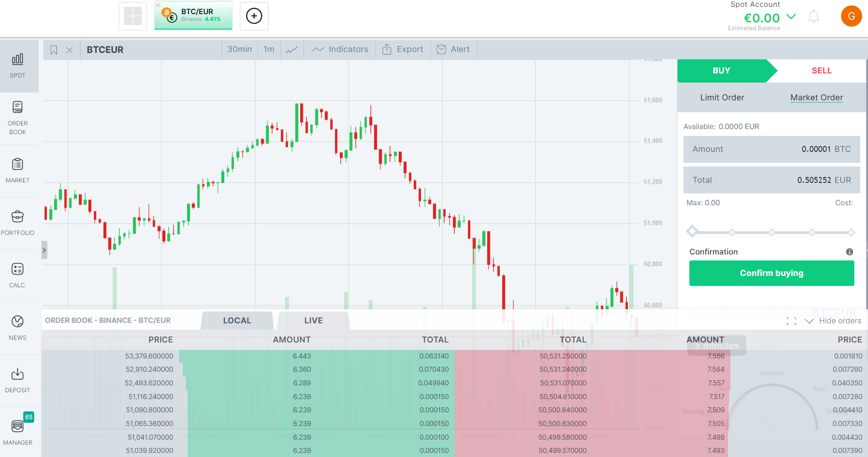Viewport: 868px width, 457px height.
Task: Open the SPOT trading section
Action: coord(18,66)
